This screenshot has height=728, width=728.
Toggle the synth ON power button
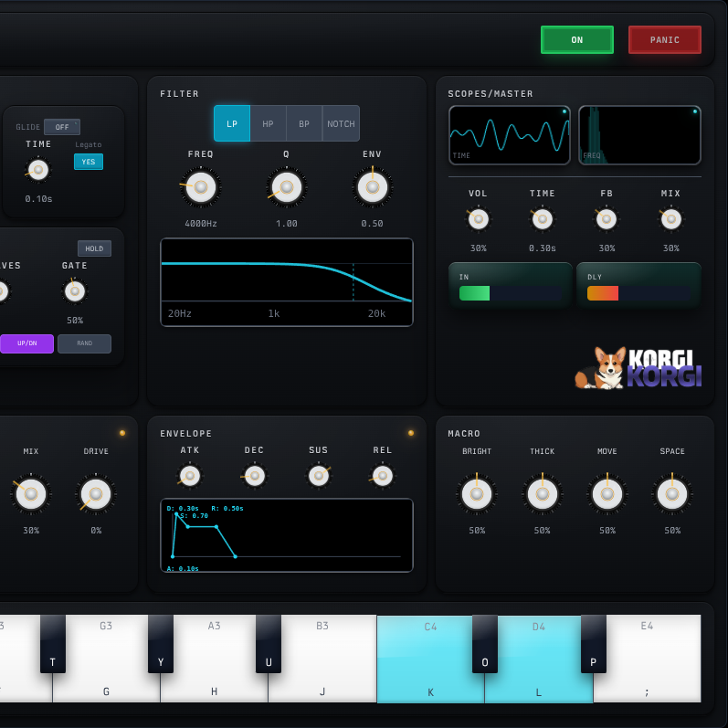coord(576,40)
